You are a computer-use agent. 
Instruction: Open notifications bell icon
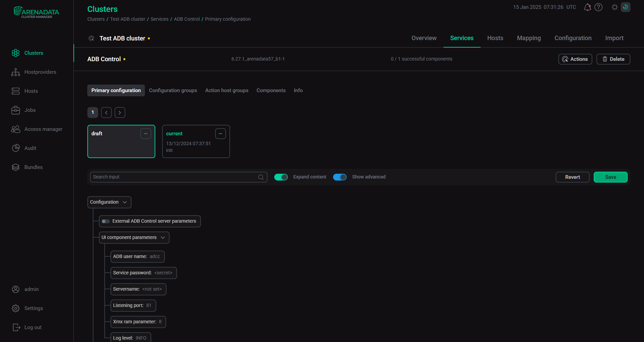pyautogui.click(x=587, y=7)
